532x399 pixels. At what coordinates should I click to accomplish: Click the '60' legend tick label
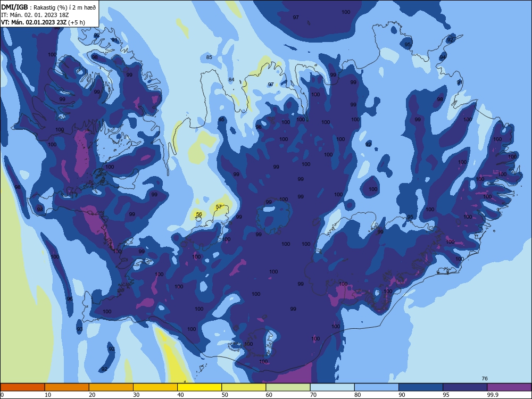click(x=269, y=395)
